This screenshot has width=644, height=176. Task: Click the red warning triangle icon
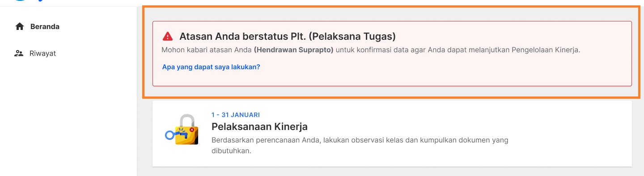click(168, 36)
